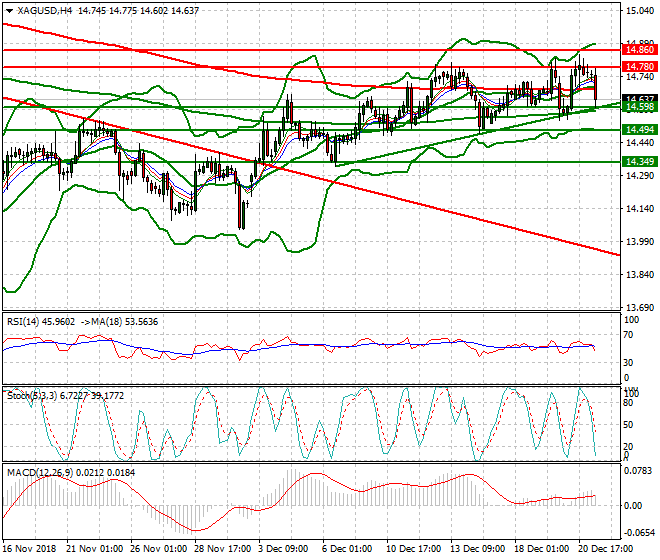Screen dimensions: 660x560
Task: Click the 13.840 price scale value
Action: (640, 275)
